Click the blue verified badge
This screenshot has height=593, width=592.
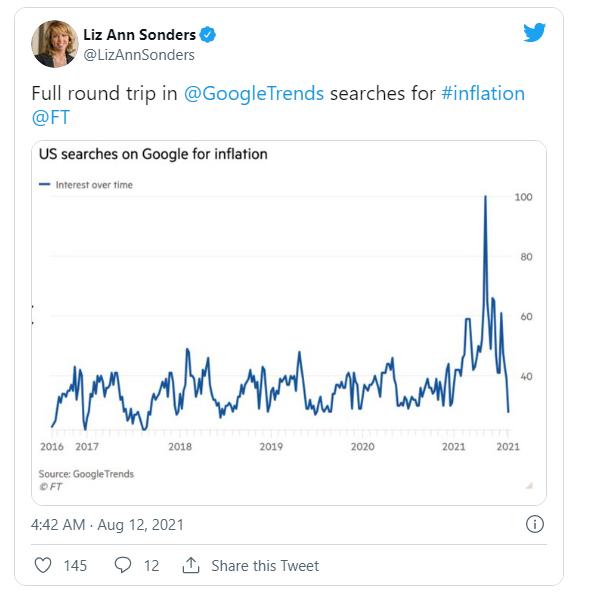click(x=207, y=35)
